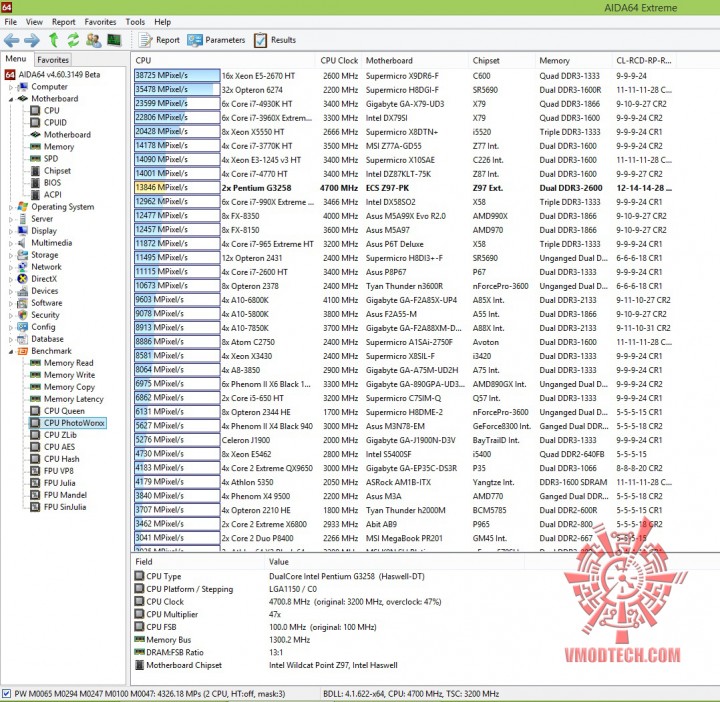Select the FPU SinJulia benchmark
Image resolution: width=720 pixels, height=702 pixels.
[58, 507]
